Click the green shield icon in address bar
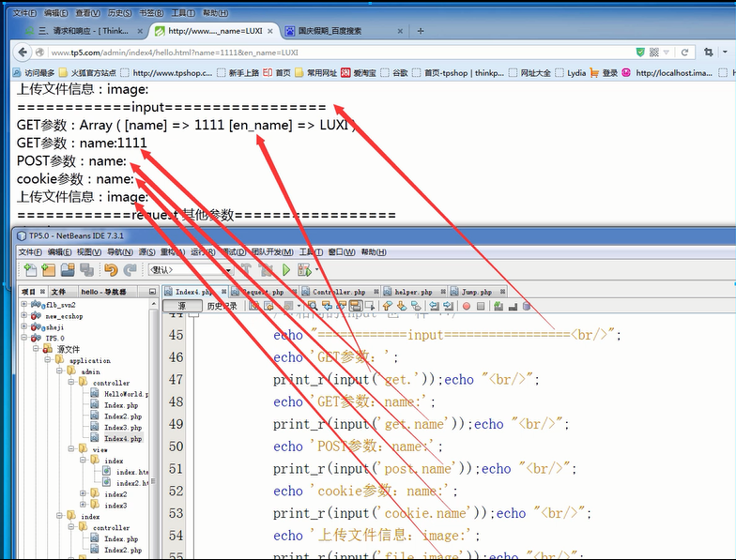Image resolution: width=736 pixels, height=560 pixels. point(640,53)
